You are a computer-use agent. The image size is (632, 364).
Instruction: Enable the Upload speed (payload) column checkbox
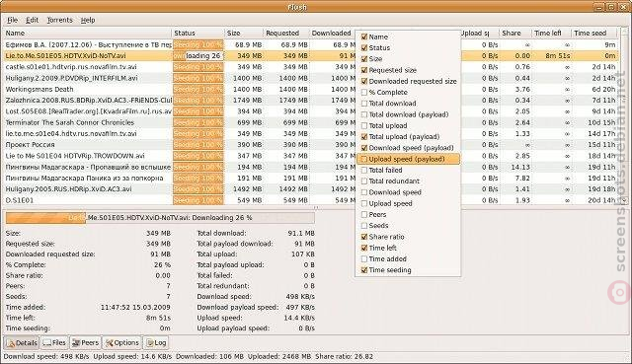(x=364, y=159)
